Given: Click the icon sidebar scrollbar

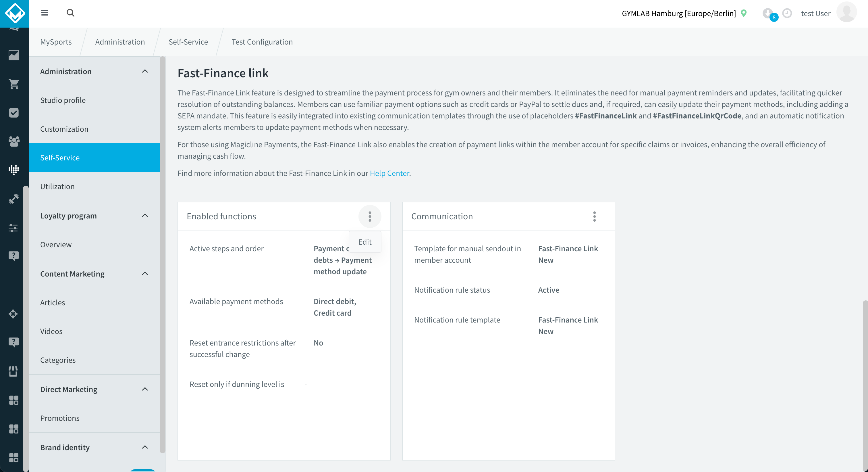Looking at the screenshot, I should [26, 329].
